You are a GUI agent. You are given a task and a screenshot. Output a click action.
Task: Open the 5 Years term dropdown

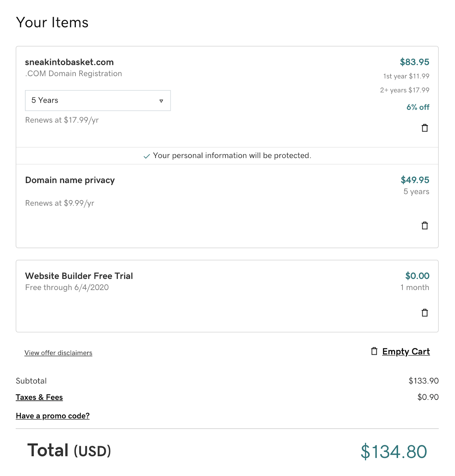coord(98,101)
